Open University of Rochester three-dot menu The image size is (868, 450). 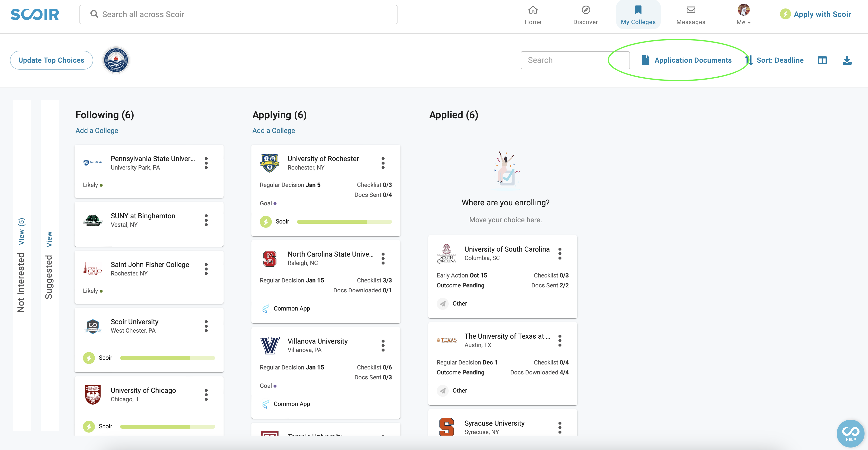383,163
